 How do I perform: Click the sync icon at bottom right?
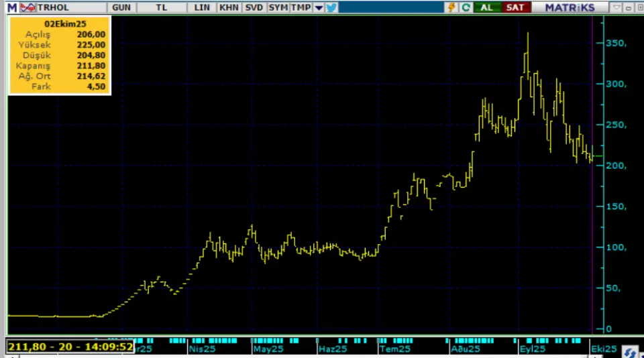coord(629,351)
